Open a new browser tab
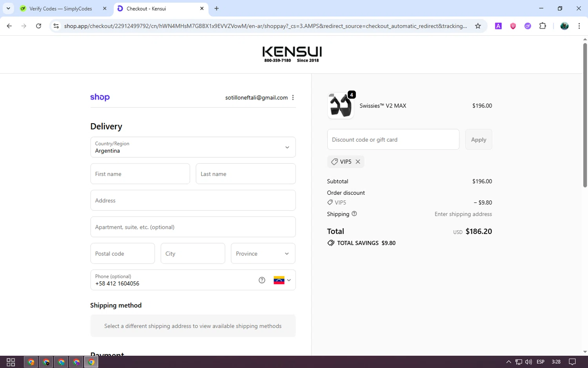This screenshot has width=588, height=368. [x=216, y=8]
